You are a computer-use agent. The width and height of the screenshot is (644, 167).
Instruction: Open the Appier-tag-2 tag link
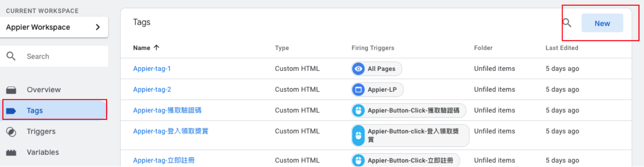152,89
